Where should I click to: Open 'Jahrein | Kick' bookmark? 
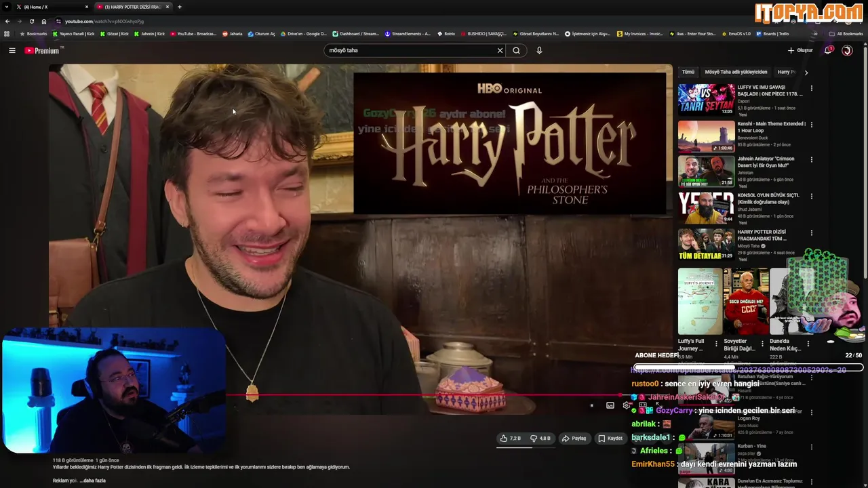pyautogui.click(x=150, y=33)
